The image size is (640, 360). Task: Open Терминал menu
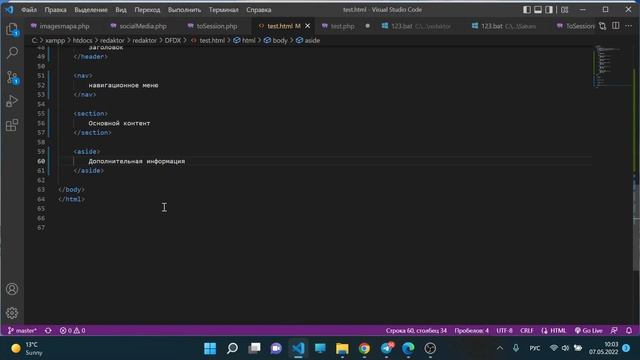(224, 9)
